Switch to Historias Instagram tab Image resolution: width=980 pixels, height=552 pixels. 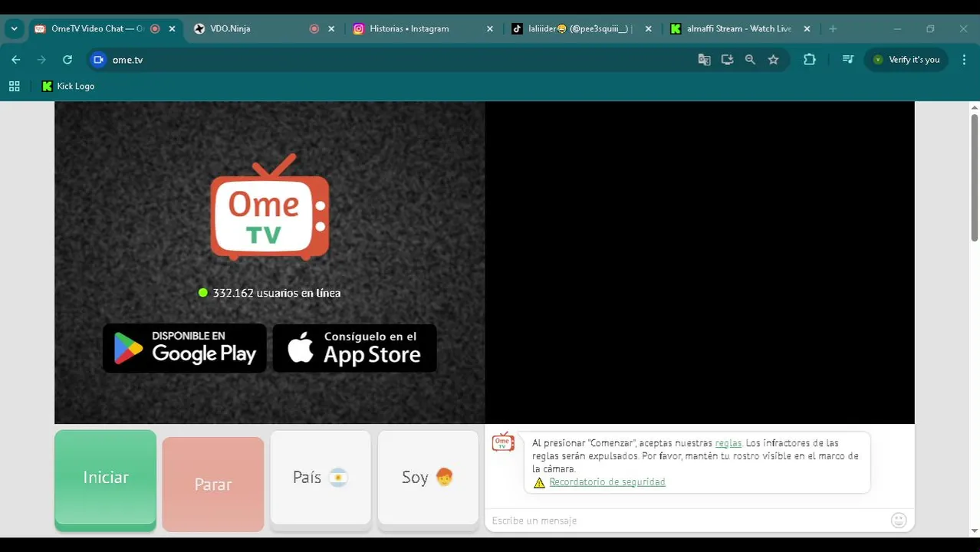tap(422, 28)
